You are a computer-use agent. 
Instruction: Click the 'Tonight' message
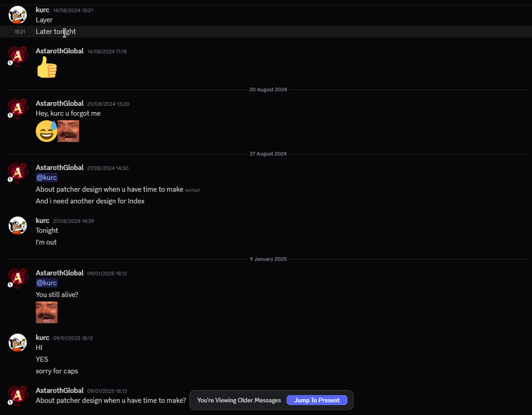click(47, 230)
